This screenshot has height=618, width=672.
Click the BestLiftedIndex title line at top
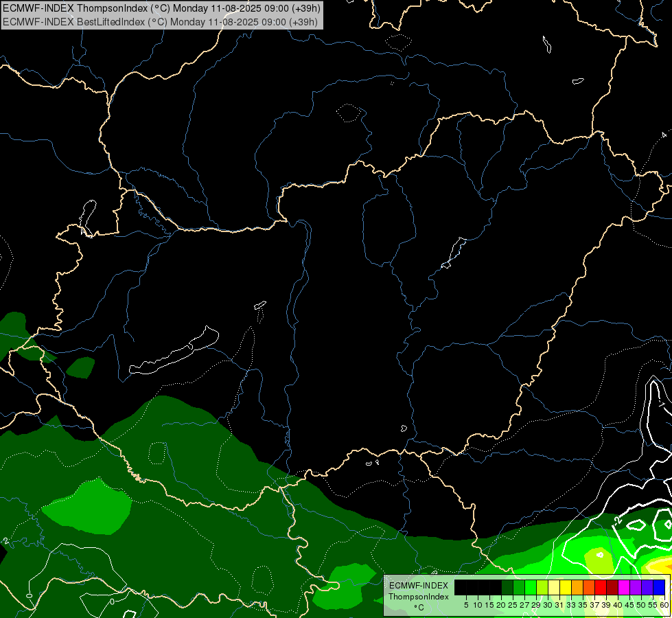(161, 22)
